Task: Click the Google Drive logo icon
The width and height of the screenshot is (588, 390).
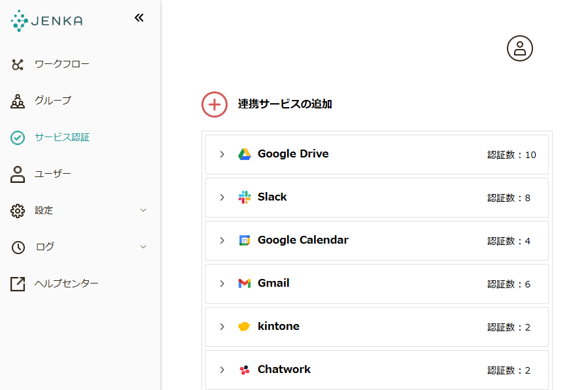Action: click(245, 154)
